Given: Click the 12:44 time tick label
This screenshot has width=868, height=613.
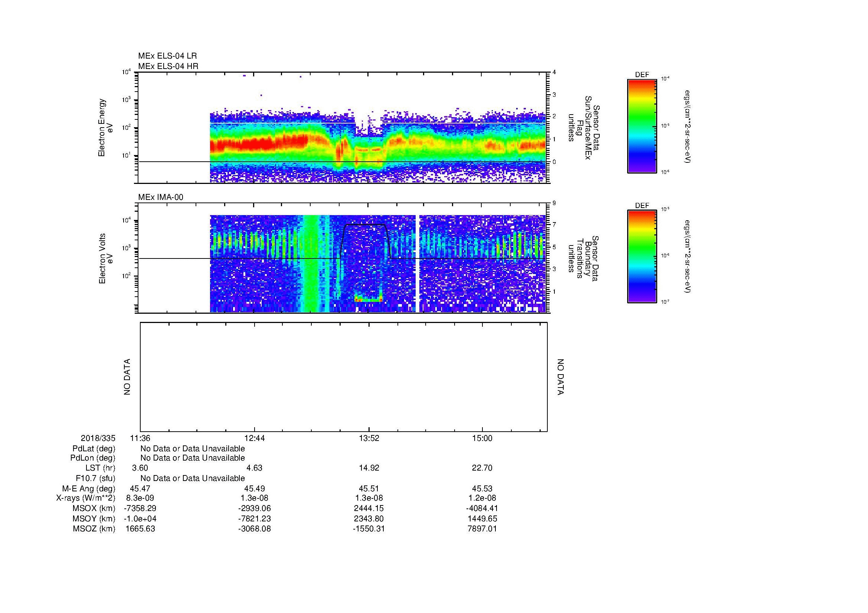Looking at the screenshot, I should 255,438.
